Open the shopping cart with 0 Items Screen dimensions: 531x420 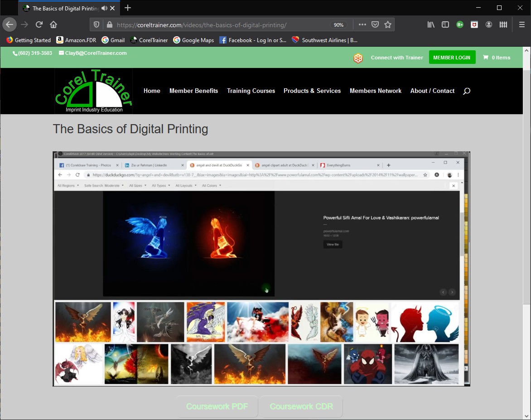click(x=497, y=58)
